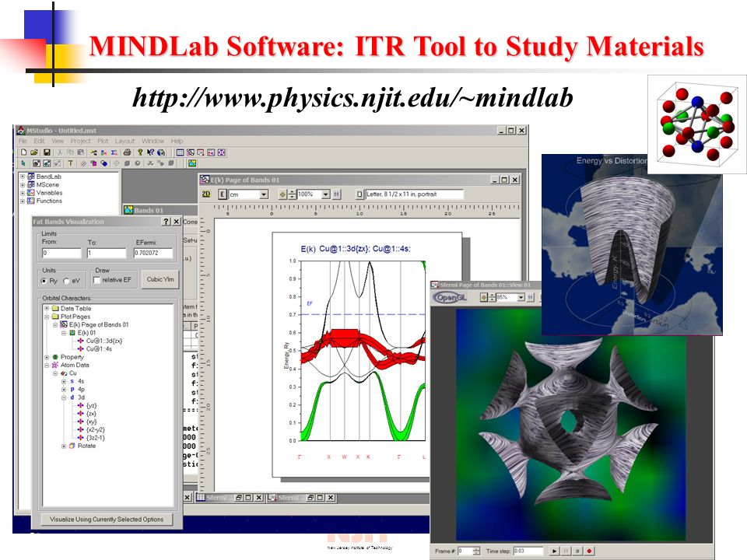Click the Time step input field
This screenshot has height=560, width=747.
[x=528, y=551]
